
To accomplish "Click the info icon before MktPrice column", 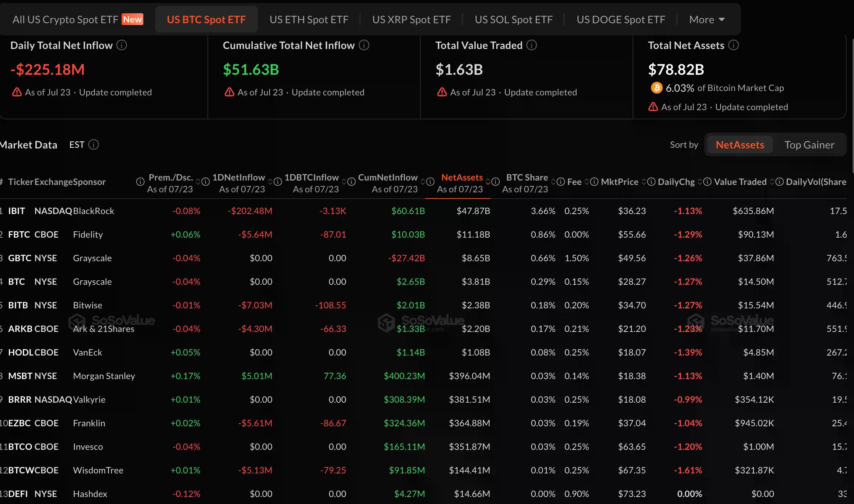I will click(594, 182).
